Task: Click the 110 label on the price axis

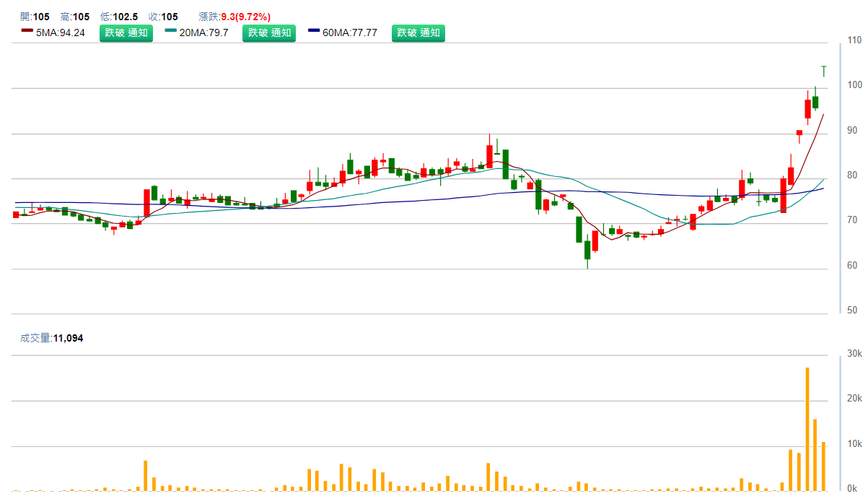Action: (x=854, y=40)
